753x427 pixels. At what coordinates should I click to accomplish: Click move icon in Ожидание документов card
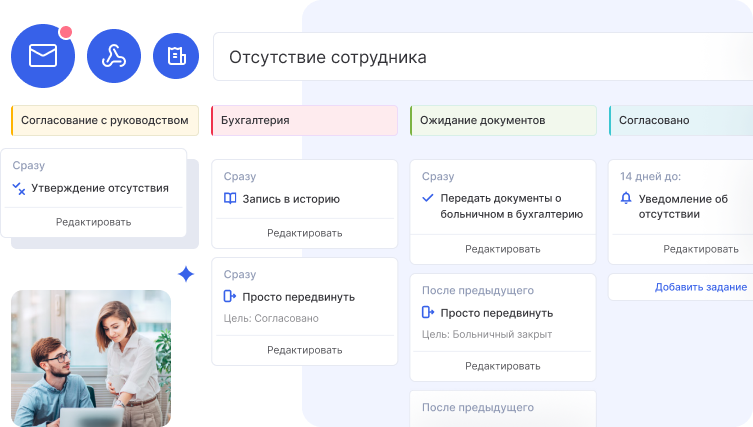pos(428,313)
